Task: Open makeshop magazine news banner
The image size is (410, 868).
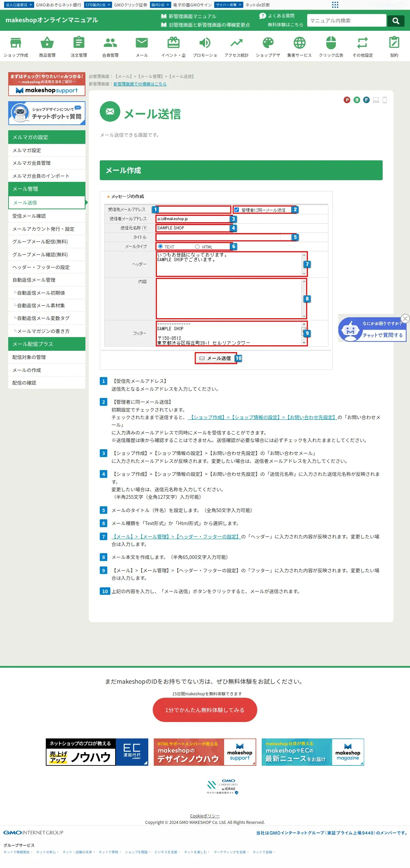Action: point(313,752)
